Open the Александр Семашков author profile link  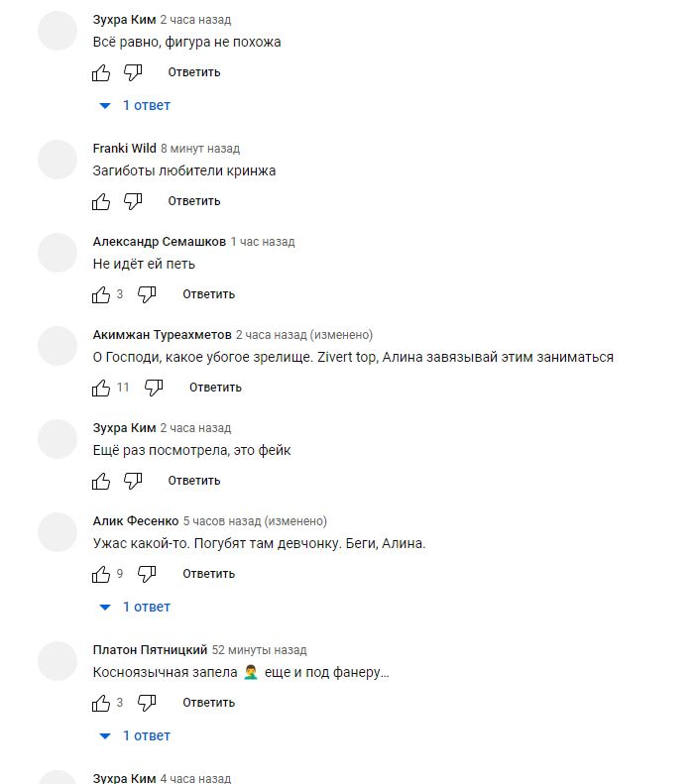(160, 242)
